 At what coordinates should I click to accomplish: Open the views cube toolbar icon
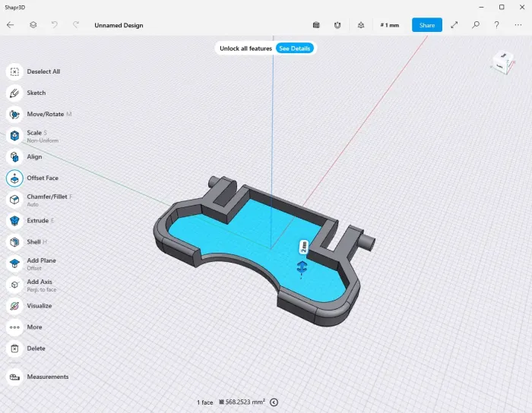(x=316, y=25)
